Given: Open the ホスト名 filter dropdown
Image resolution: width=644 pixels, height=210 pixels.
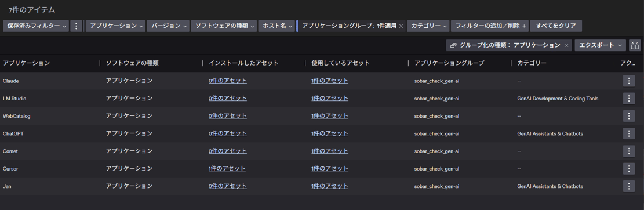Looking at the screenshot, I should [x=277, y=26].
